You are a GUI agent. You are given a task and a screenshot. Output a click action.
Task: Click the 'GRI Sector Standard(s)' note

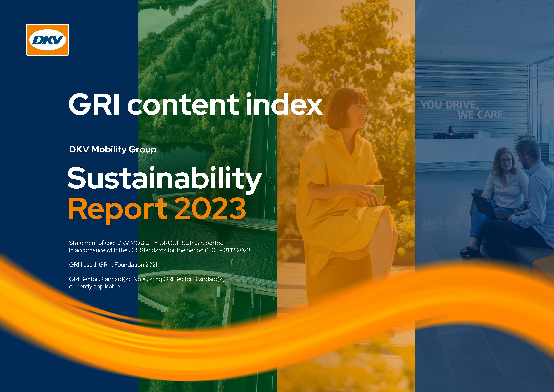(x=147, y=283)
